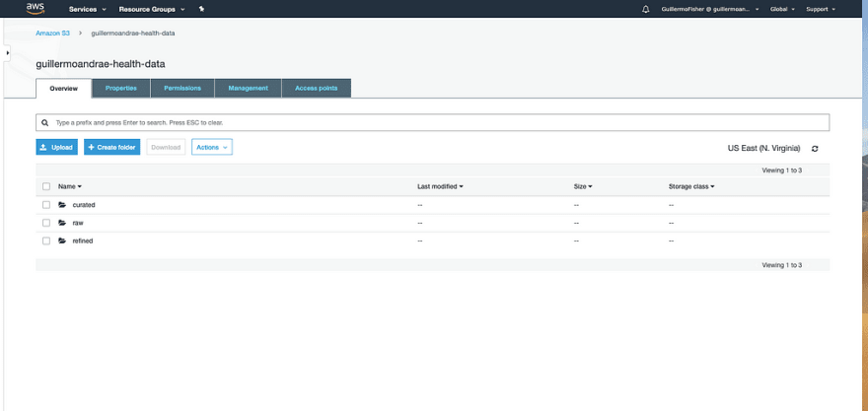
Task: Switch to the Permissions tab
Action: [x=182, y=88]
